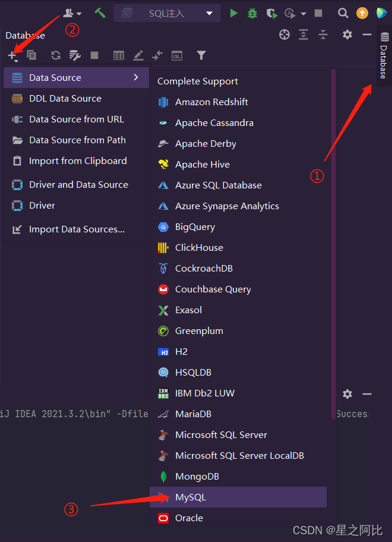Select HSQLDB data source

click(x=238, y=372)
